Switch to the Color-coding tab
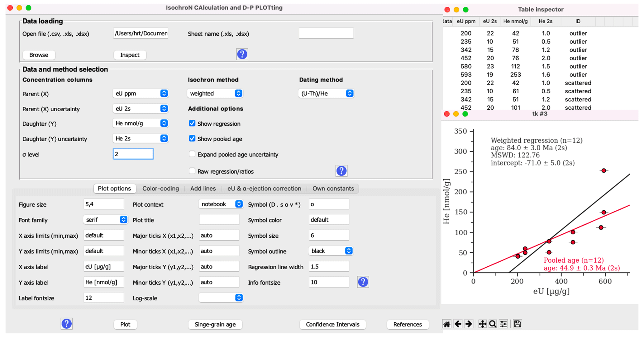The width and height of the screenshot is (644, 337). tap(160, 189)
